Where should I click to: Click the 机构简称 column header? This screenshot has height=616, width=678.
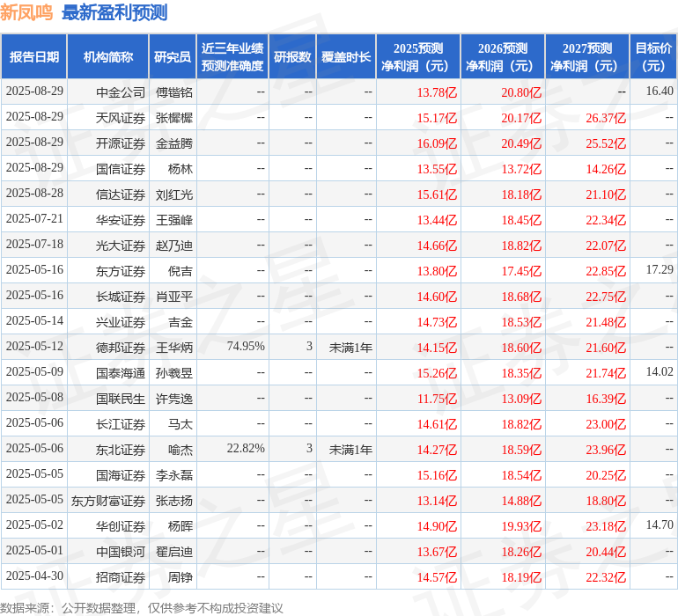(108, 57)
